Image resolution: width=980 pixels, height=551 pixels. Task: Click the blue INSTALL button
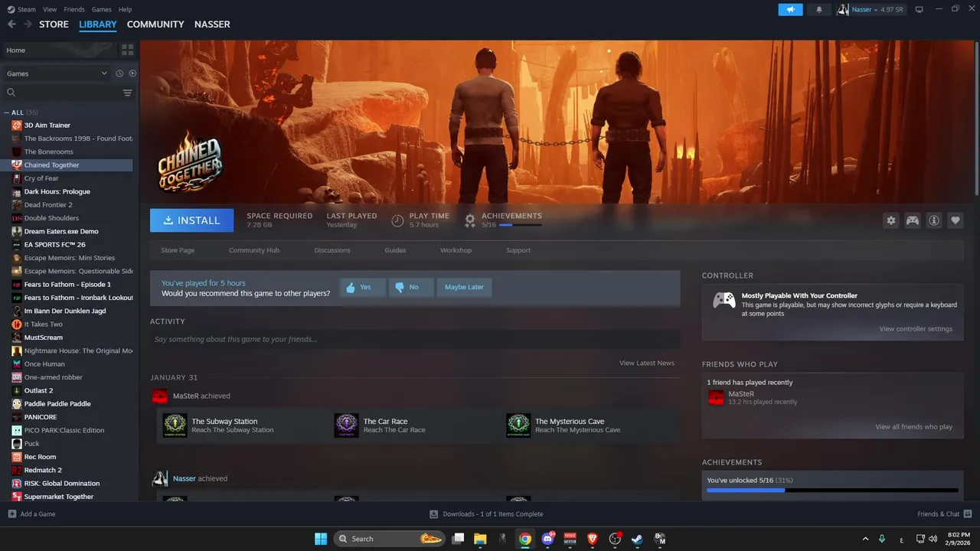coord(191,220)
